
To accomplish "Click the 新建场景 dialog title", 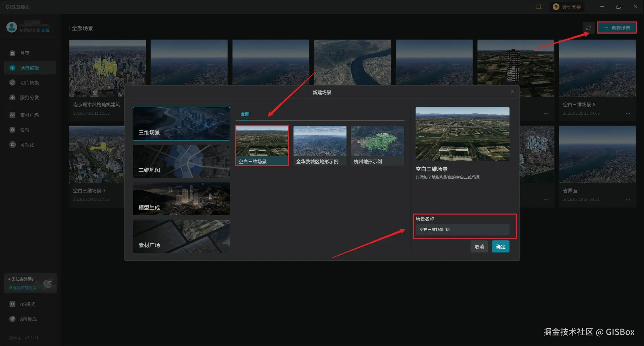I will (x=322, y=93).
